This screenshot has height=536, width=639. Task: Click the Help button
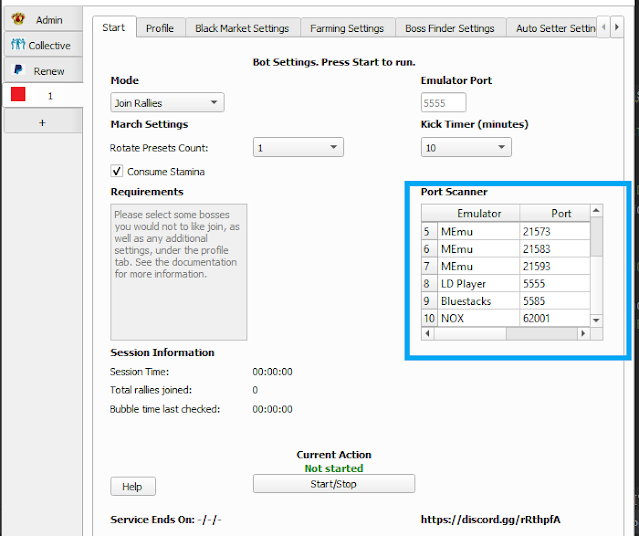pos(132,486)
